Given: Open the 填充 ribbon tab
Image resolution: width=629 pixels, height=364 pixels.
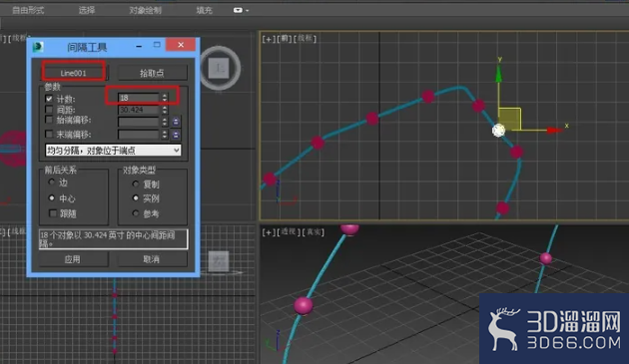Looking at the screenshot, I should [x=205, y=10].
